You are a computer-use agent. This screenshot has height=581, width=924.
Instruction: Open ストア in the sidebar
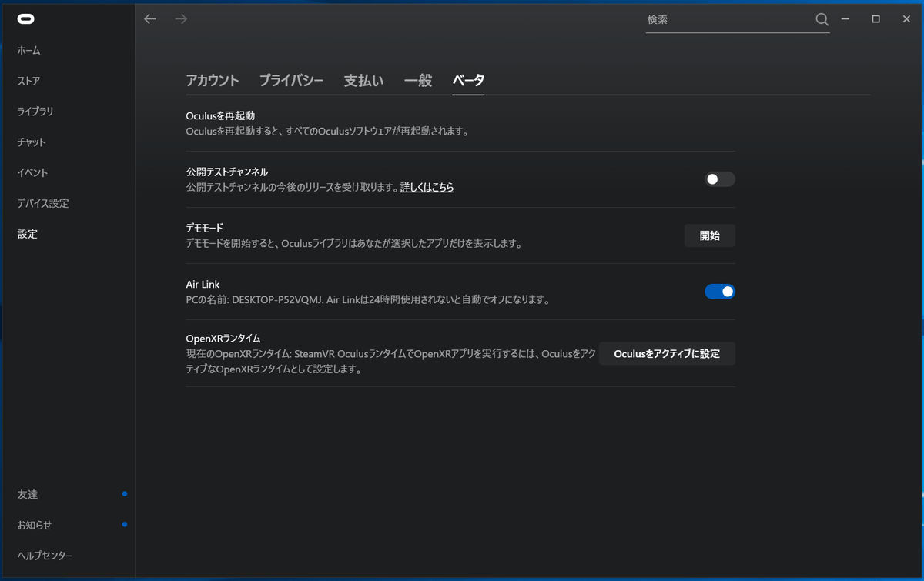[28, 81]
